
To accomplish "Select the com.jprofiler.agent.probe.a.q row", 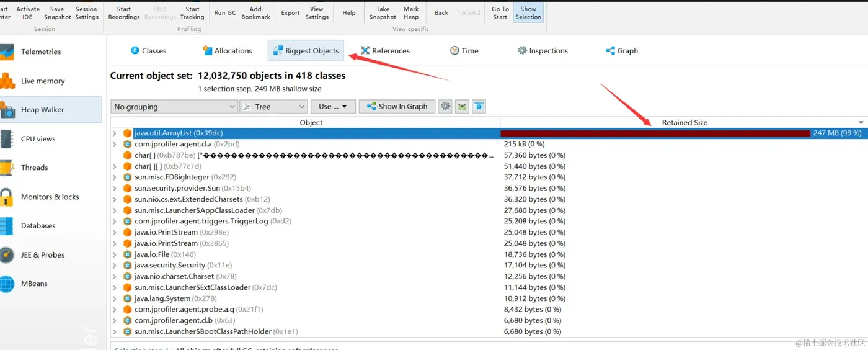I will tap(489, 310).
